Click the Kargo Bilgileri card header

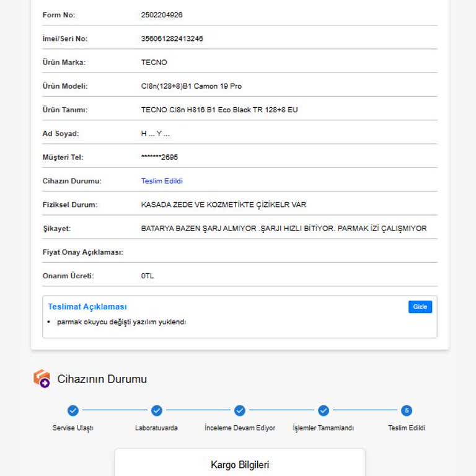point(240,465)
